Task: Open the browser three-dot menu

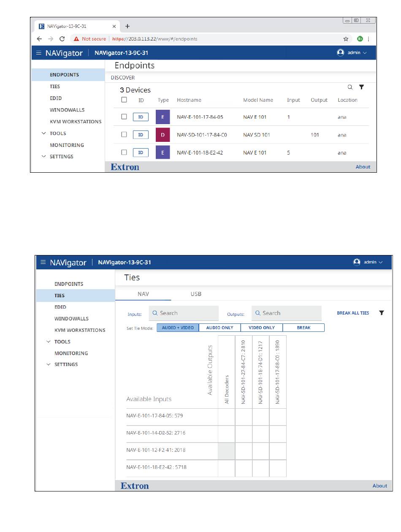Action: point(368,39)
